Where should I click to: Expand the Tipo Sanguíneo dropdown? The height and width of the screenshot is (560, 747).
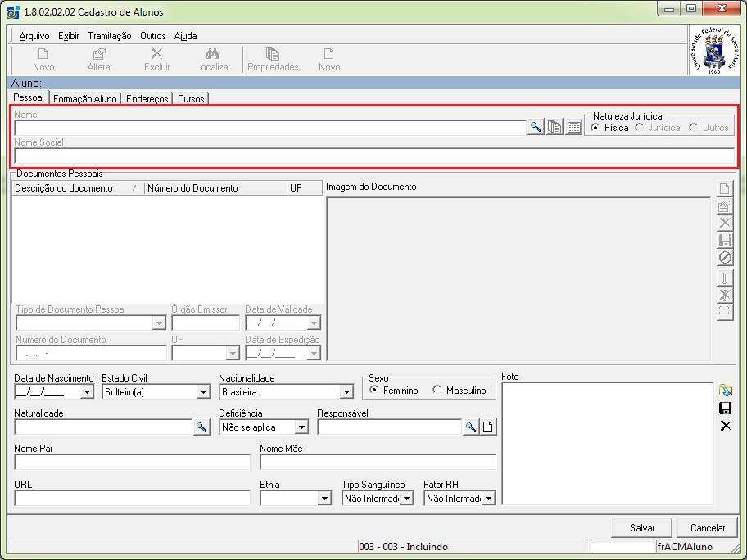pyautogui.click(x=406, y=499)
